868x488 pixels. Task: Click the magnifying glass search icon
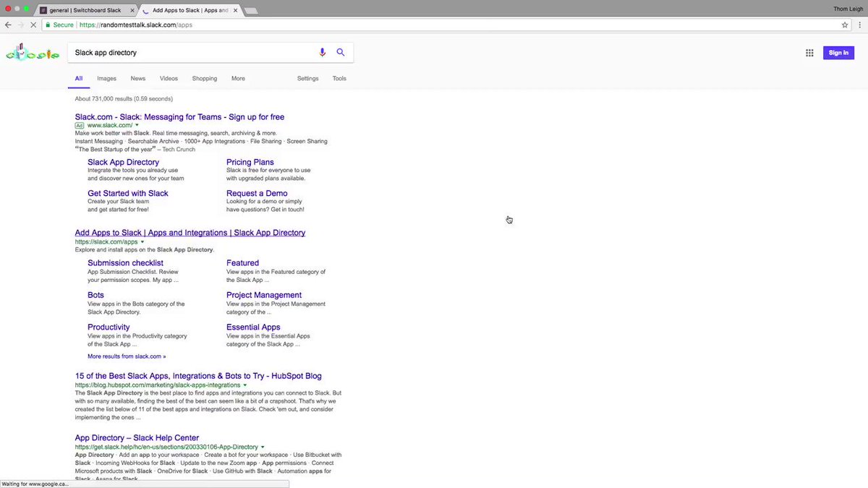pyautogui.click(x=341, y=53)
